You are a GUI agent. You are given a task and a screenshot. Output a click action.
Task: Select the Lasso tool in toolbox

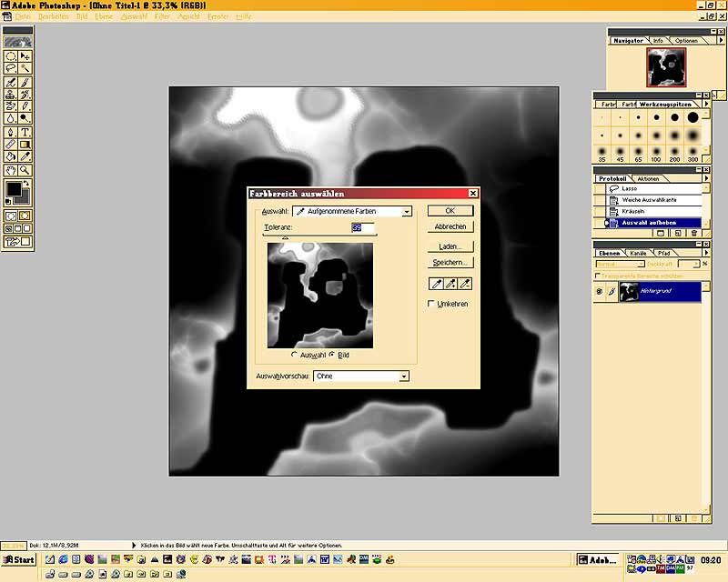click(x=10, y=68)
